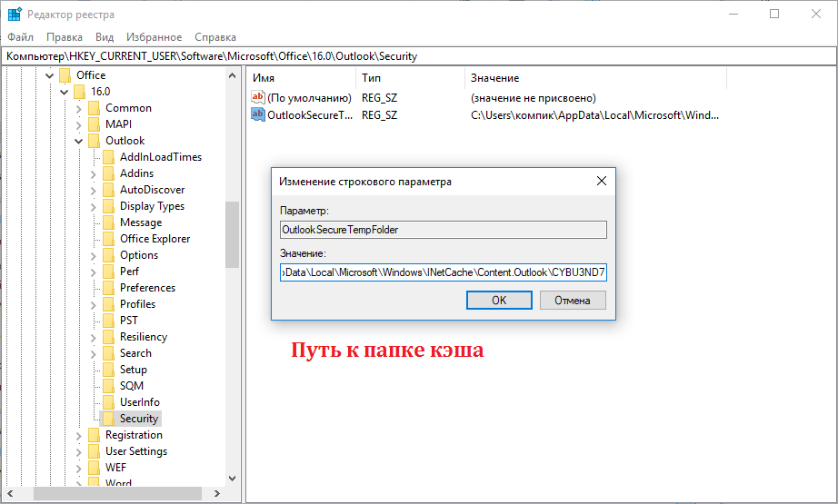Select the Message folder icon

(108, 222)
